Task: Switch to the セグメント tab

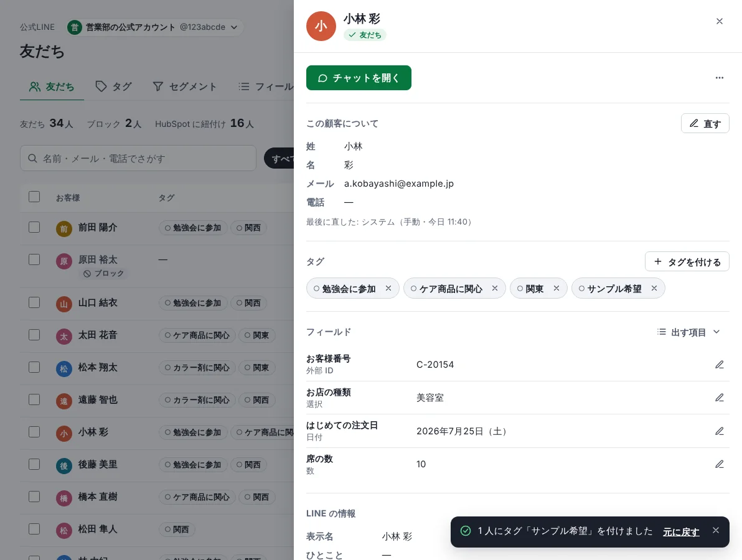Action: 184,86
